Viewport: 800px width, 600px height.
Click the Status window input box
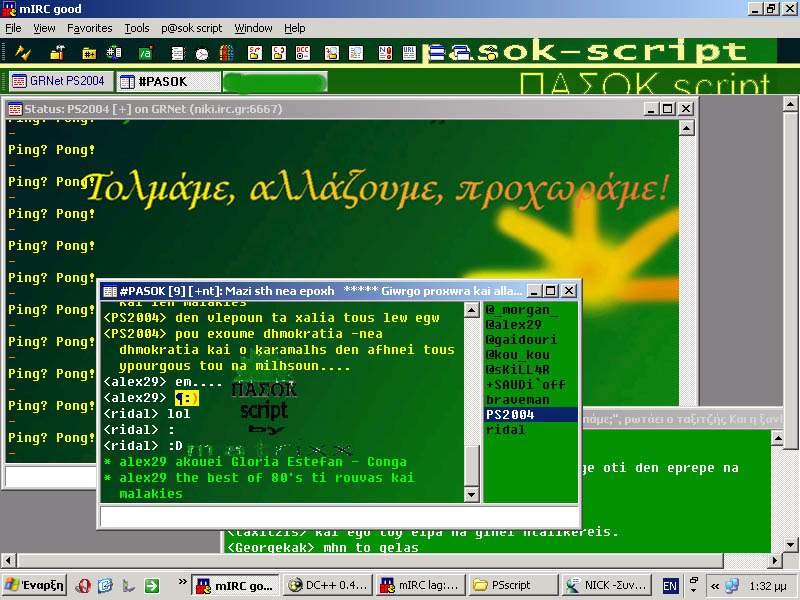(x=51, y=477)
